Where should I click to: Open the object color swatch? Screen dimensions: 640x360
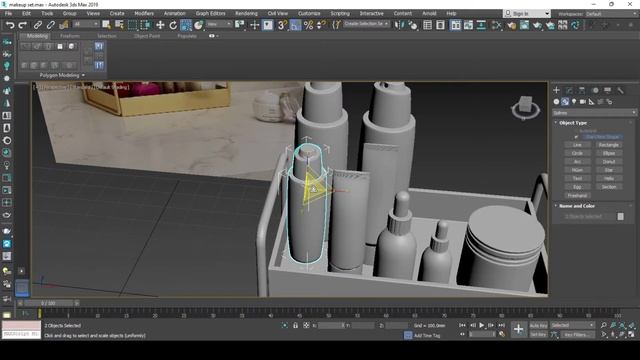pyautogui.click(x=620, y=216)
